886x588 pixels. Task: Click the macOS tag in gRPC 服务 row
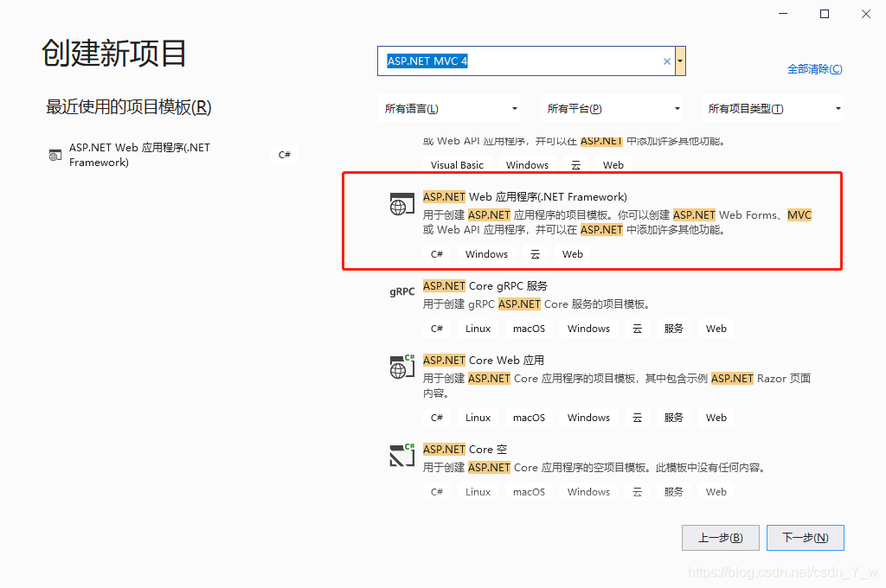click(529, 329)
